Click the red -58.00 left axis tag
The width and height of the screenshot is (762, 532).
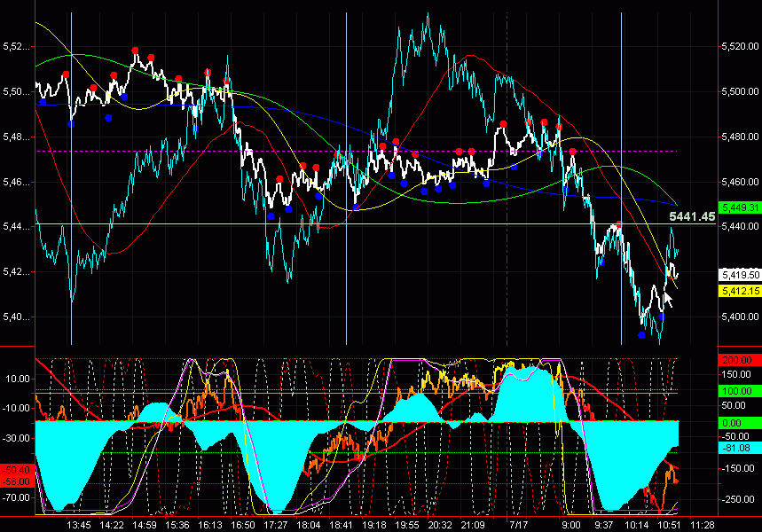[17, 482]
